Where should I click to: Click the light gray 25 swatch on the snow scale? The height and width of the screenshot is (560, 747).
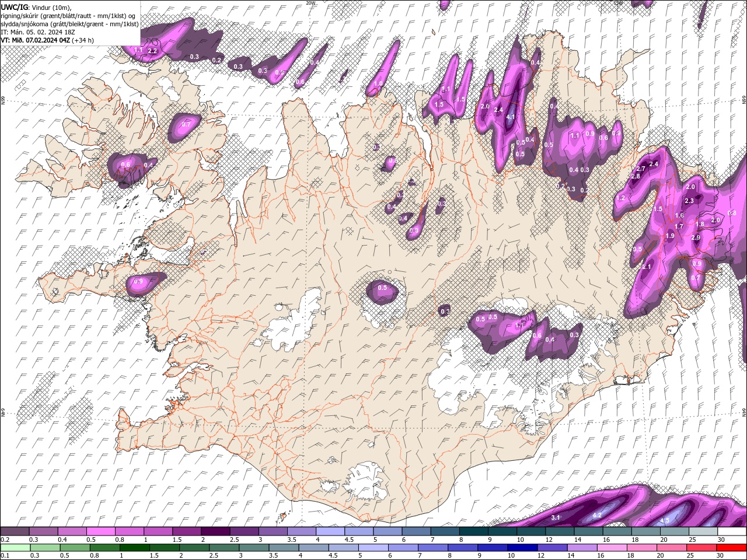tap(703, 531)
